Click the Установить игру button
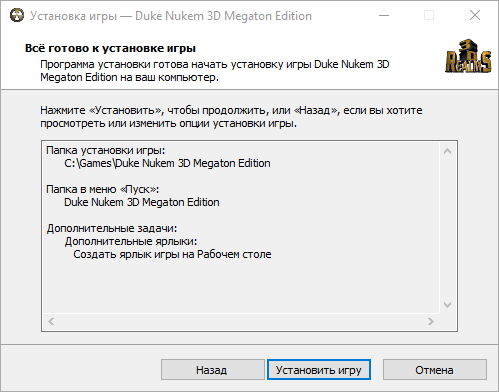This screenshot has width=499, height=392. [x=319, y=370]
